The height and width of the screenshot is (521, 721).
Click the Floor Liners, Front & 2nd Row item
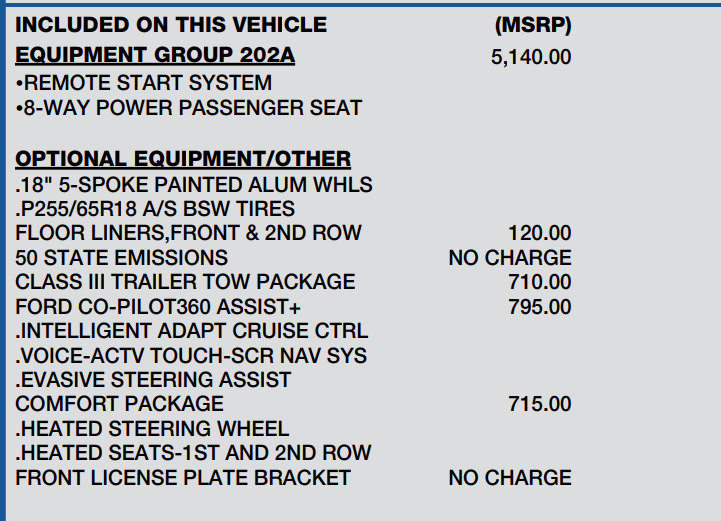coord(188,233)
